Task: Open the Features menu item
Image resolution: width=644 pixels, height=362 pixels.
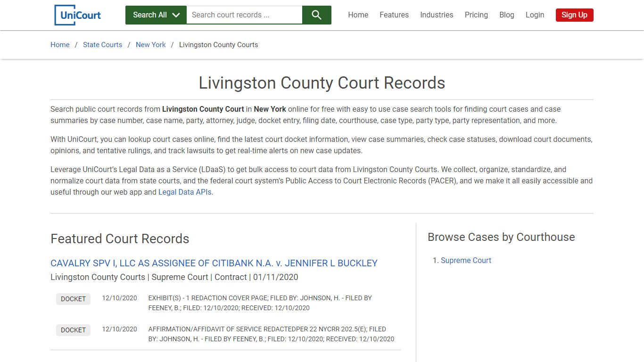Action: 394,15
